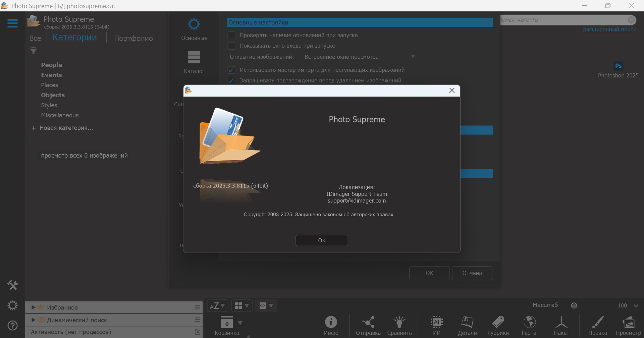Screen dimensions: 644x338
Task: Enable check for updates at startup
Action: (x=231, y=35)
